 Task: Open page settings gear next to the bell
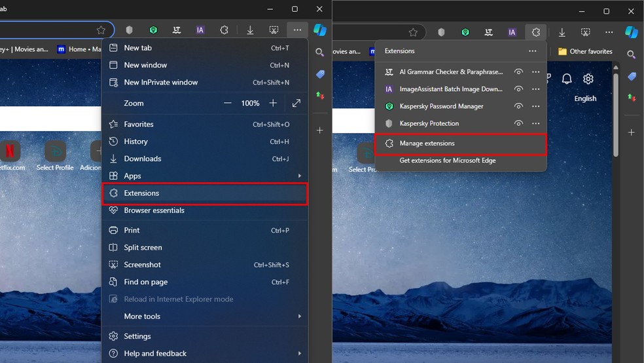[x=588, y=79]
